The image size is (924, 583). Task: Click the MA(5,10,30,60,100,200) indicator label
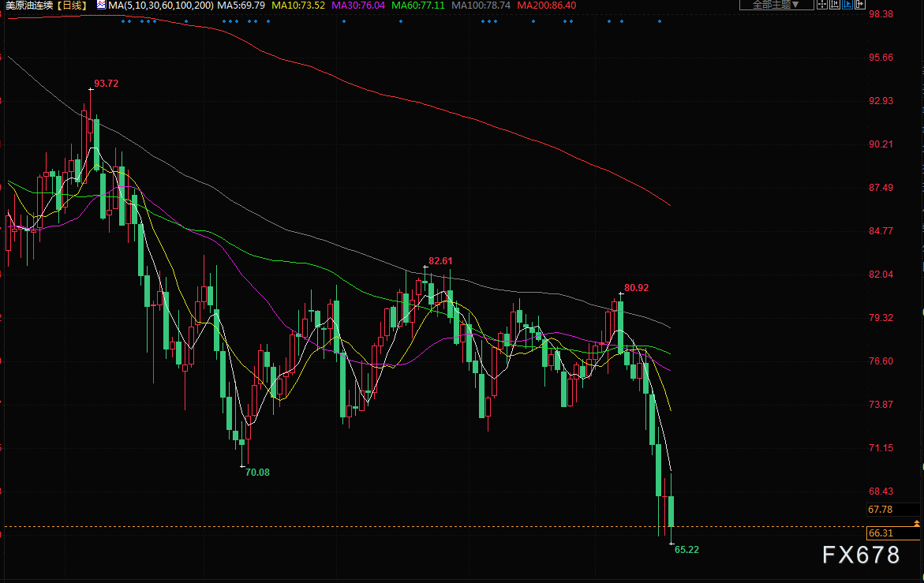[160, 5]
